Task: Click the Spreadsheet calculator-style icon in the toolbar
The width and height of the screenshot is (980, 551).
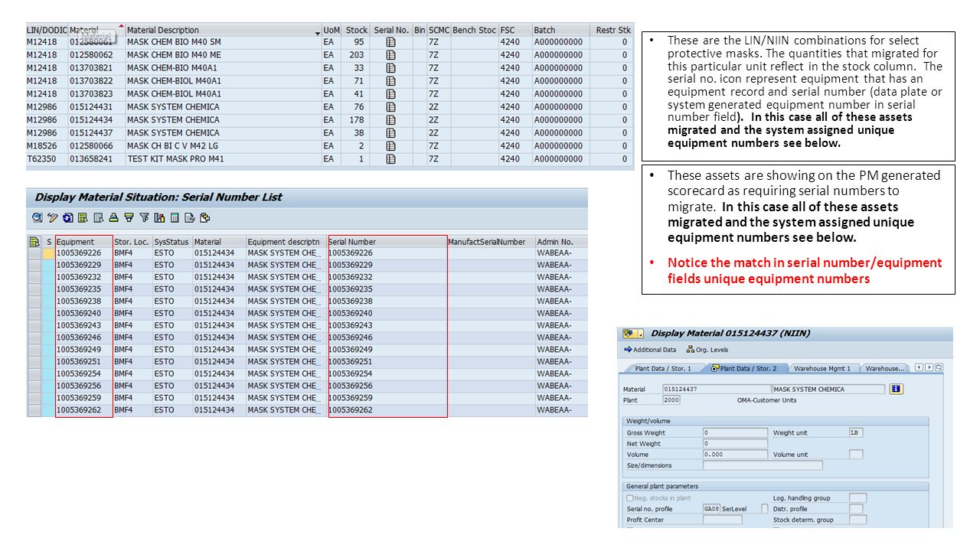Action: 175,217
